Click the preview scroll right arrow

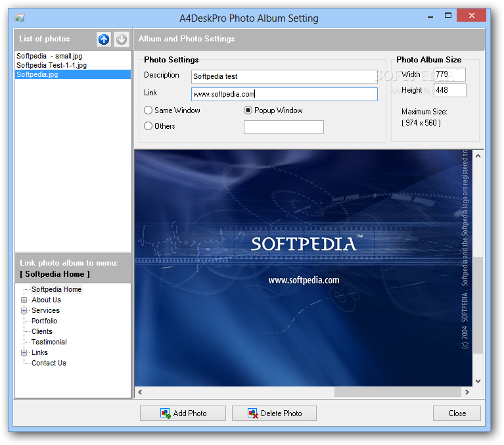click(x=467, y=392)
